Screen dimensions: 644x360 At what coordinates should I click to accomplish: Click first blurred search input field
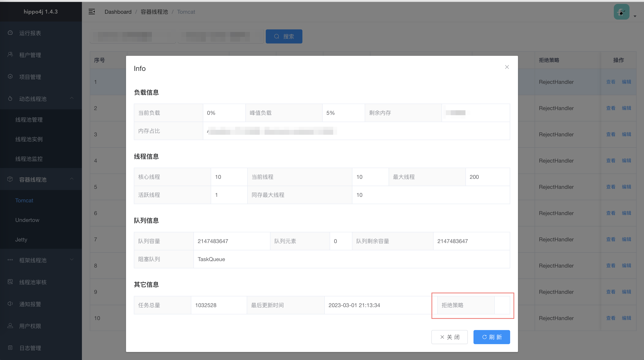click(x=133, y=36)
